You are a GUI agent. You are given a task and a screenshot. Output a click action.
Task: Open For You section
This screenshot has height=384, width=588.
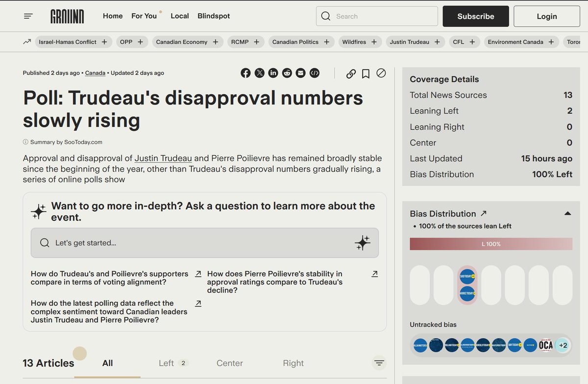144,16
